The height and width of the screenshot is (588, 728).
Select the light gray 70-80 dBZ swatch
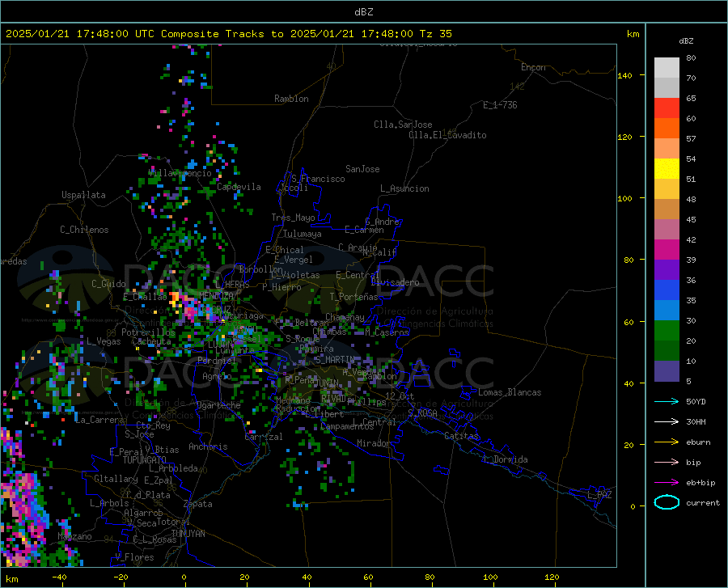pos(667,68)
